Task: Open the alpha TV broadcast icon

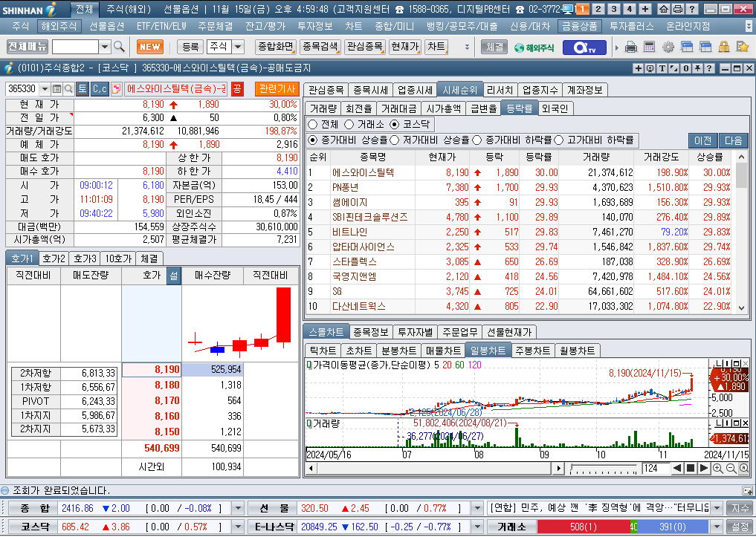Action: (x=584, y=48)
